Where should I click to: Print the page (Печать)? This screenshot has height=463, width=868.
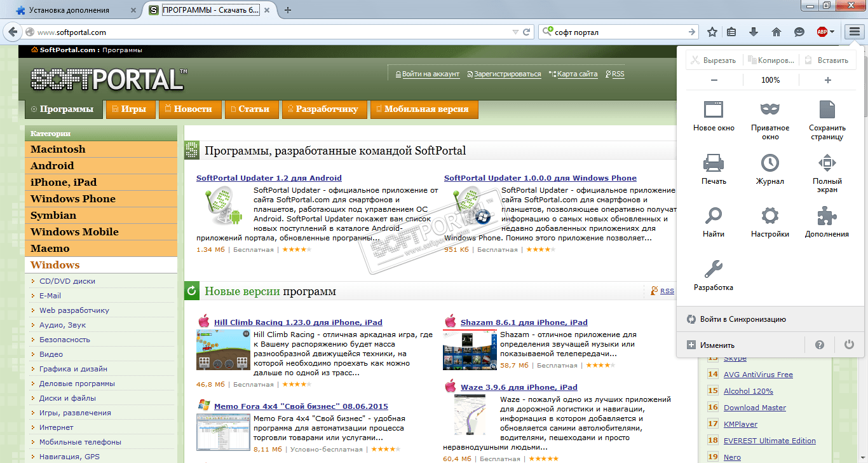point(714,169)
